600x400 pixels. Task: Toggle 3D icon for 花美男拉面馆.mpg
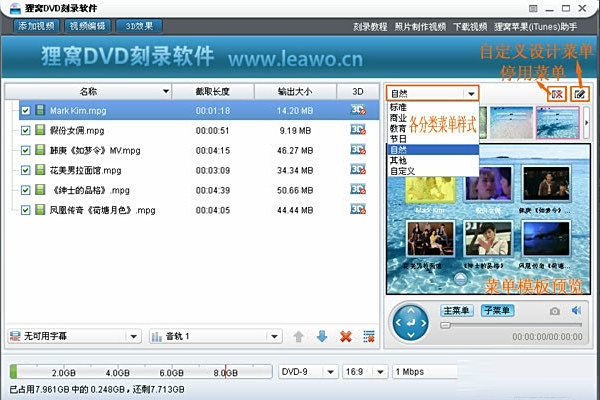[x=358, y=170]
